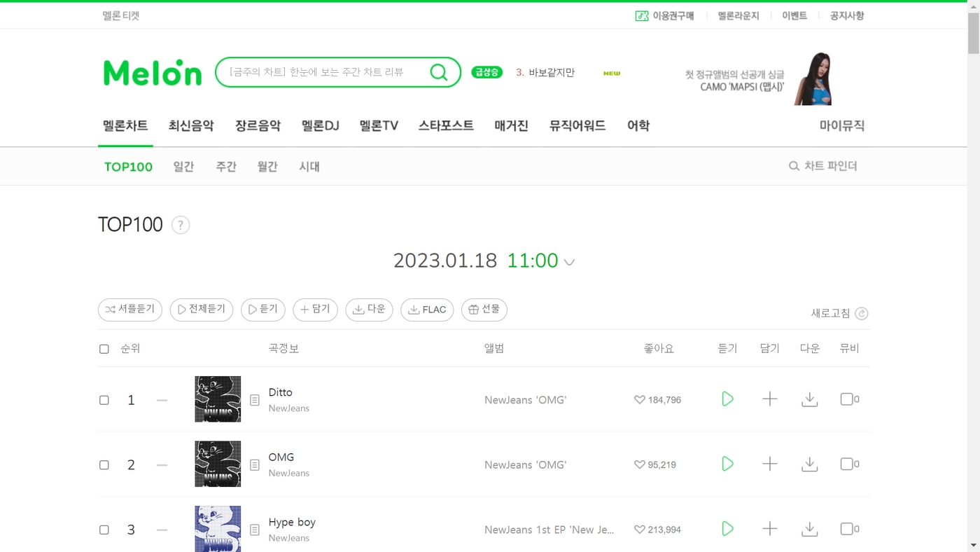Open the 차트 파인더 chart finder
Viewport: 980px width, 552px height.
tap(822, 166)
